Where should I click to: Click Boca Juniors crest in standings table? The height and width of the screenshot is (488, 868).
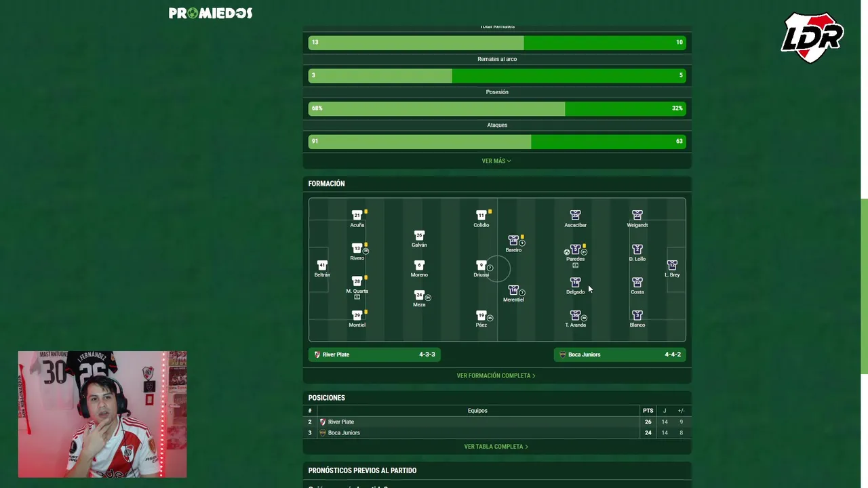pyautogui.click(x=322, y=432)
